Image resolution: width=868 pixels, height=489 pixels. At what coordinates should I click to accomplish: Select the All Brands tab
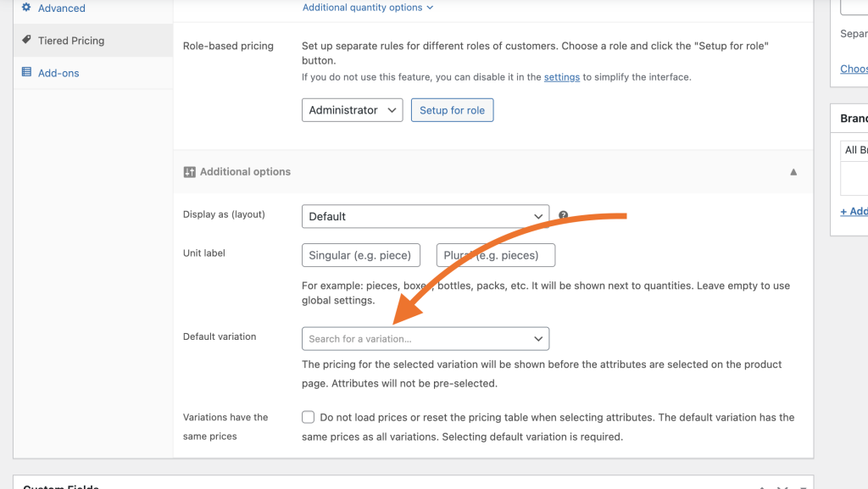point(856,150)
